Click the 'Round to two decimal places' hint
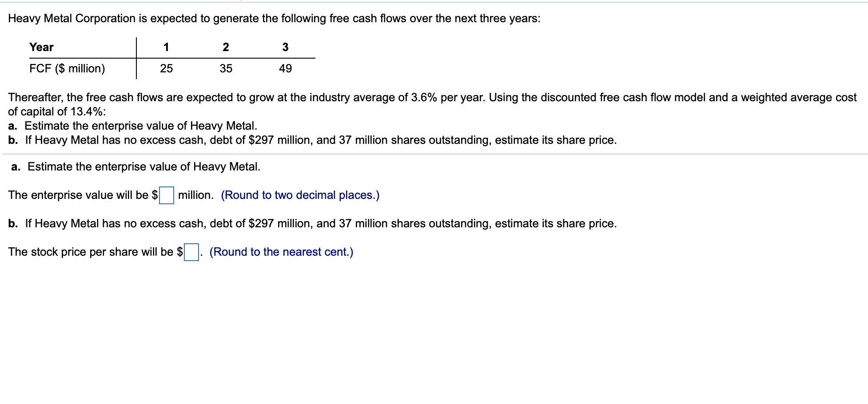The image size is (868, 404). click(x=300, y=195)
